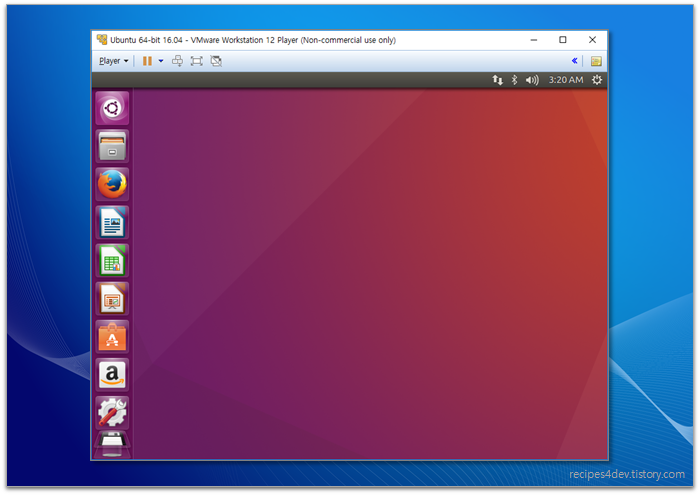The height and width of the screenshot is (496, 700).
Task: Enter full screen mode
Action: point(196,61)
